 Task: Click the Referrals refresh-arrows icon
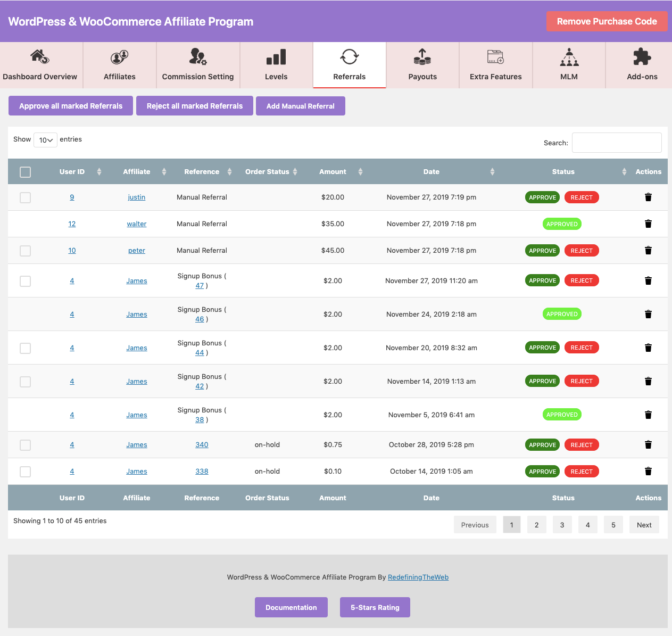[x=350, y=56]
